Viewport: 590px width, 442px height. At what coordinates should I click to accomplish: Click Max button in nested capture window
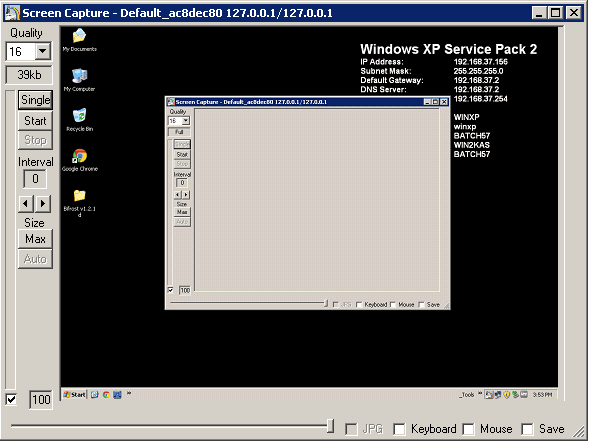pos(182,212)
